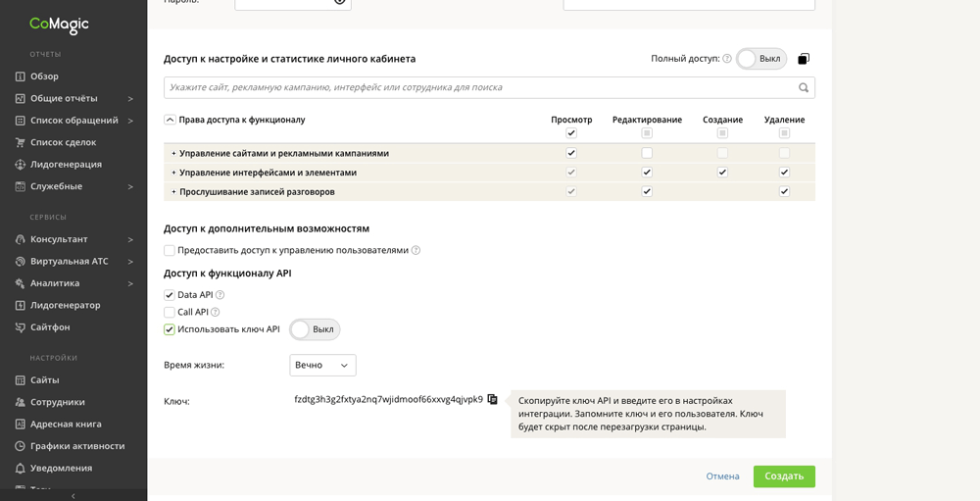980x501 pixels.
Task: Expand Управление сайтами и рекламными кампаниями row
Action: click(x=174, y=154)
